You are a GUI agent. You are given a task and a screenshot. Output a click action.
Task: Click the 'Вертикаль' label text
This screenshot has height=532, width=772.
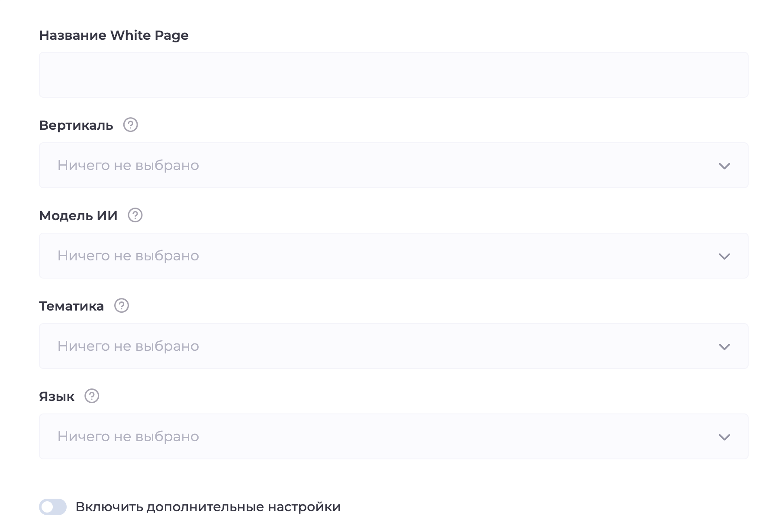(76, 125)
